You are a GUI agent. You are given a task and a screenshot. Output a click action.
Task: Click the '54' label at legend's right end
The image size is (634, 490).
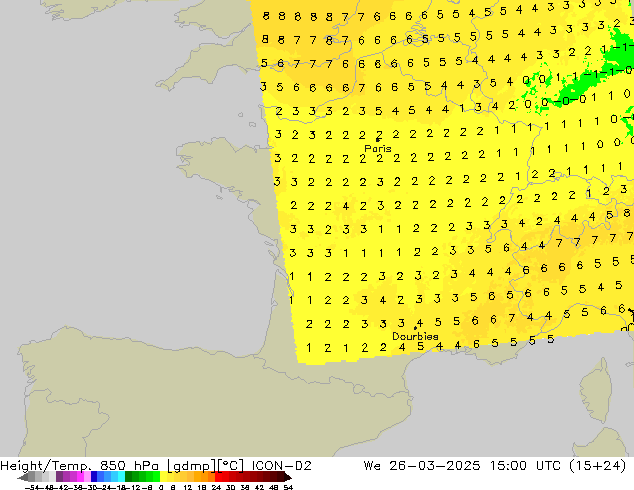pyautogui.click(x=288, y=488)
